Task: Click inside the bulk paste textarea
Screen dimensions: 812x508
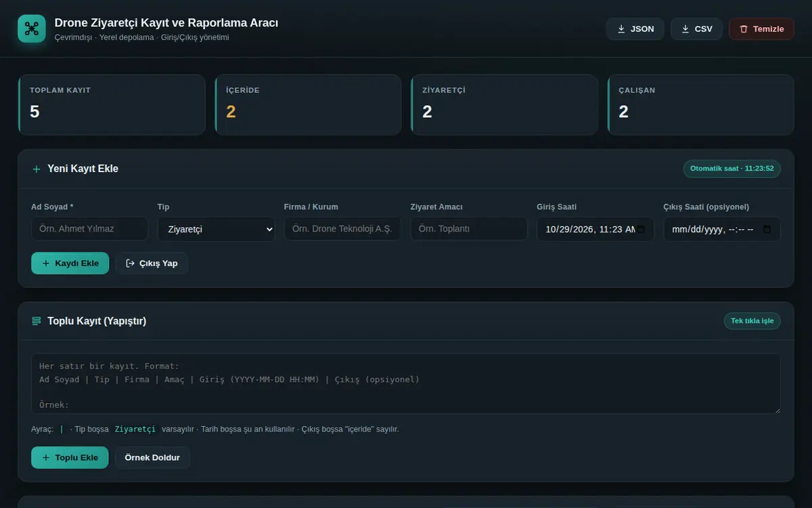Action: tap(406, 383)
